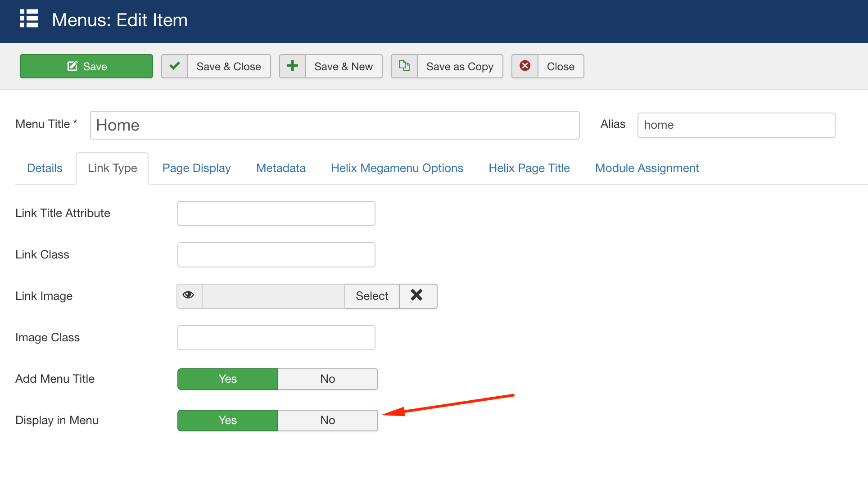Click Select button for Link Image

tap(371, 296)
